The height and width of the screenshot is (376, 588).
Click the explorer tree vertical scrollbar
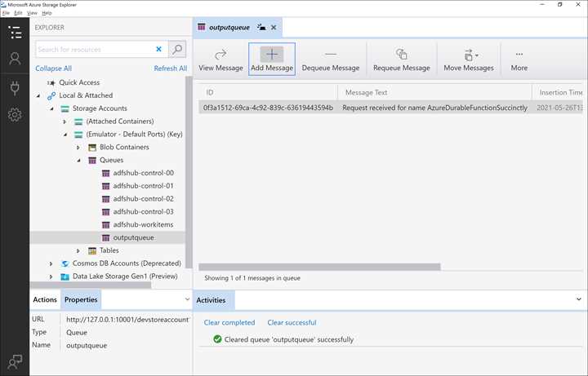coord(189,172)
